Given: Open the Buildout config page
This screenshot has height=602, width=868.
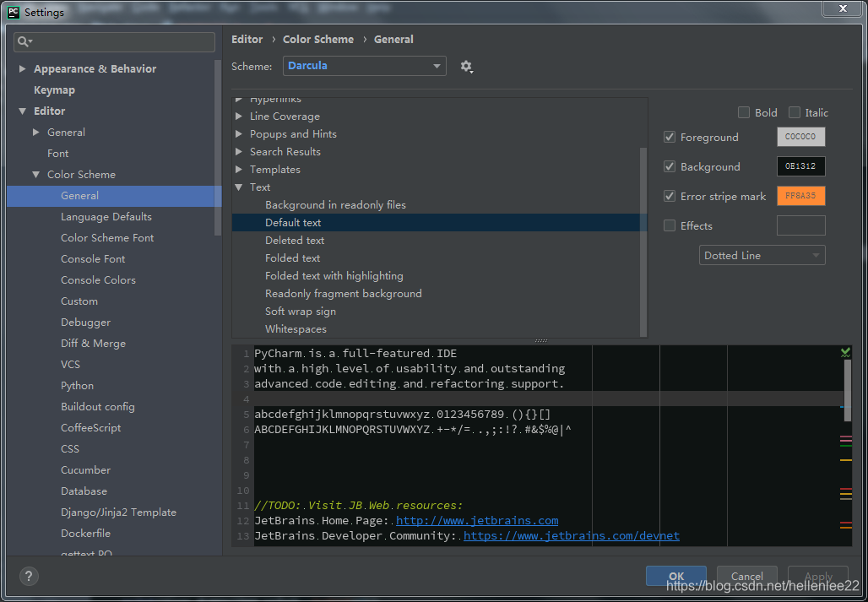Looking at the screenshot, I should pyautogui.click(x=97, y=407).
